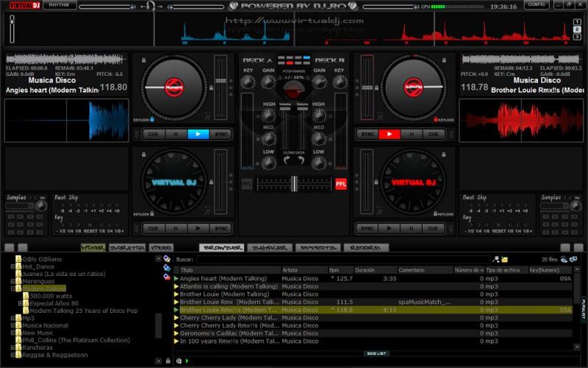The height and width of the screenshot is (368, 588).
Task: Click red play button on Brother Louie deck
Action: point(390,134)
